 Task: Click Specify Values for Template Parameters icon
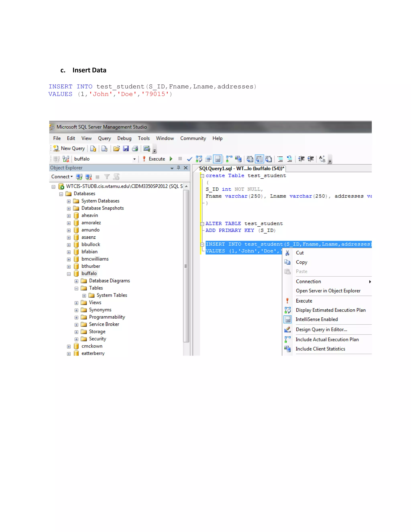click(x=322, y=159)
